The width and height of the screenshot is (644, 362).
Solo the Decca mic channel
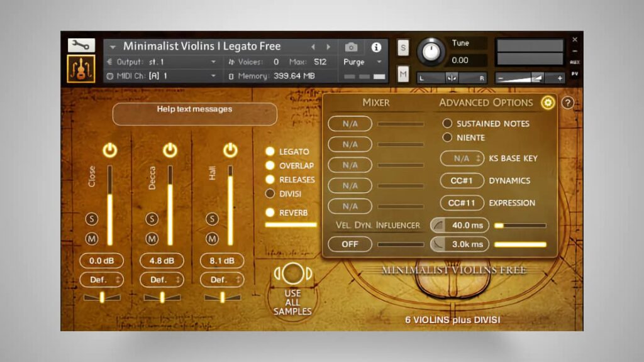(152, 219)
